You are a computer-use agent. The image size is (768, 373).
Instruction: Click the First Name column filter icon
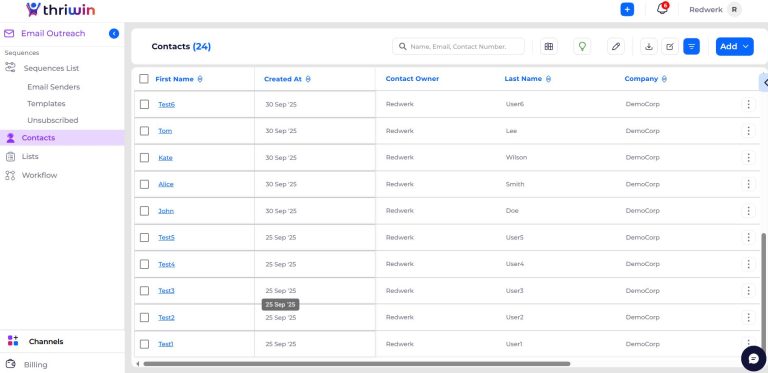coord(200,79)
